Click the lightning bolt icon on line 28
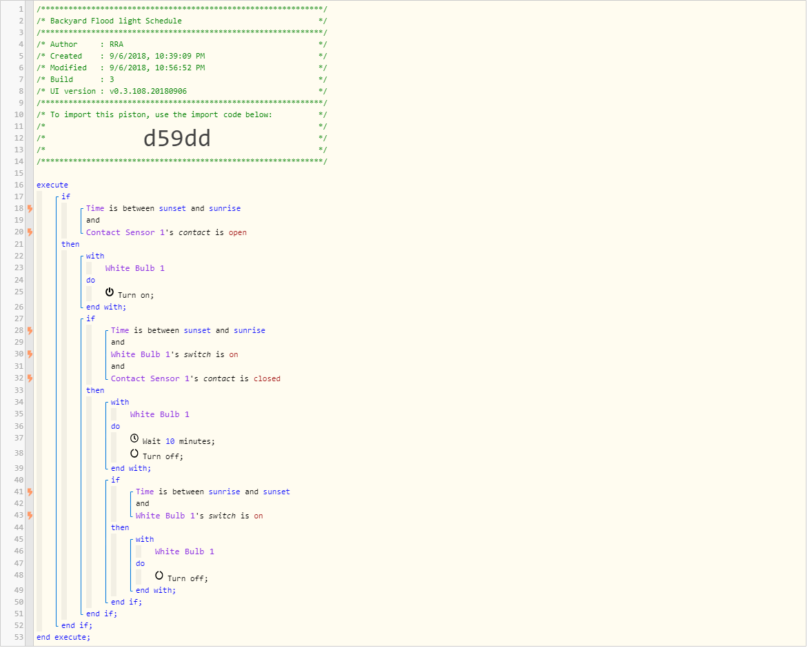Image resolution: width=812 pixels, height=648 pixels. tap(30, 331)
